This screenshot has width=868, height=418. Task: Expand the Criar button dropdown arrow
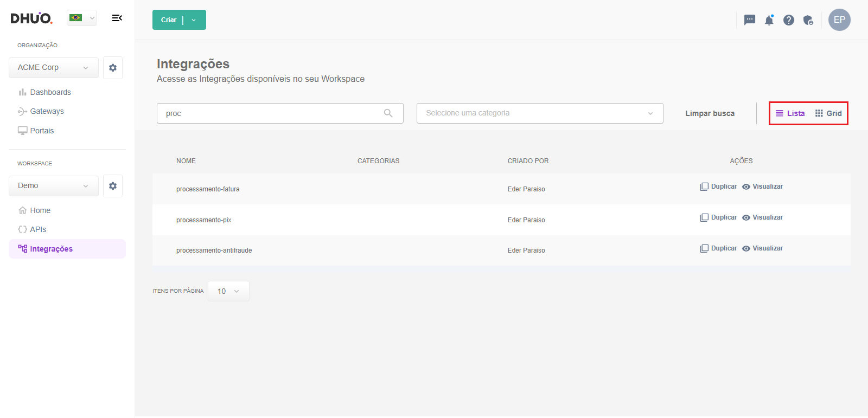click(194, 20)
